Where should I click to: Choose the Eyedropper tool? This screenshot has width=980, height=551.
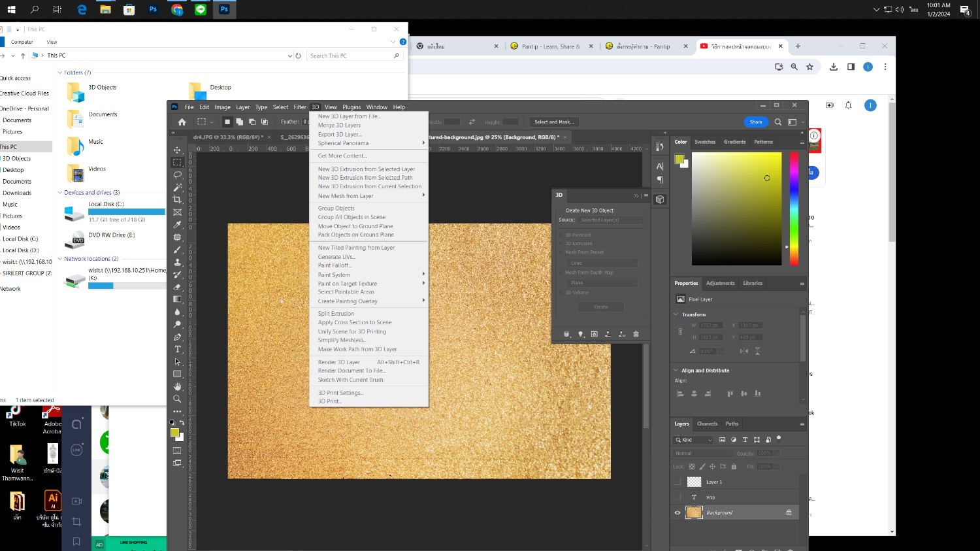(177, 225)
